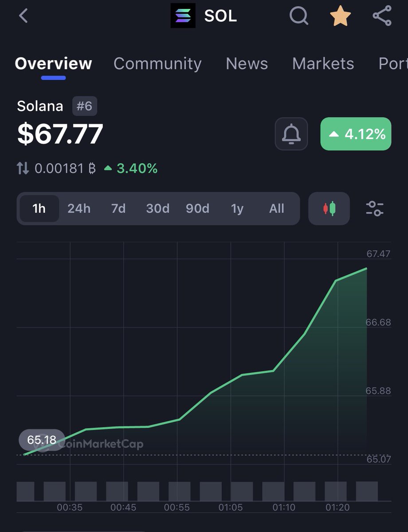Open the search magnifier icon
408x532 pixels.
pyautogui.click(x=299, y=16)
